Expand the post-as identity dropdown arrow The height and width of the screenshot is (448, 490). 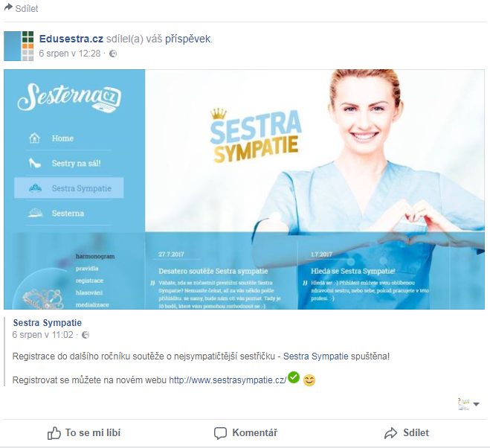476,404
